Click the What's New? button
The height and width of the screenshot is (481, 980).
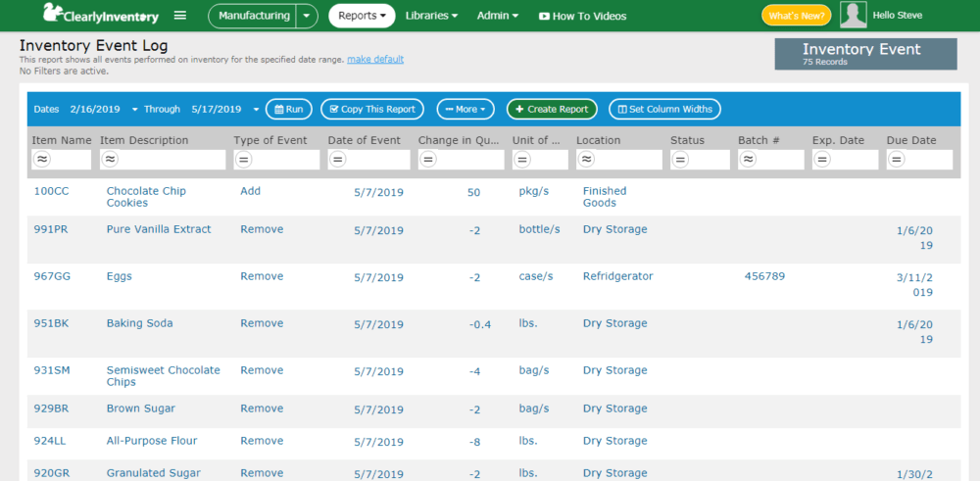tap(796, 16)
